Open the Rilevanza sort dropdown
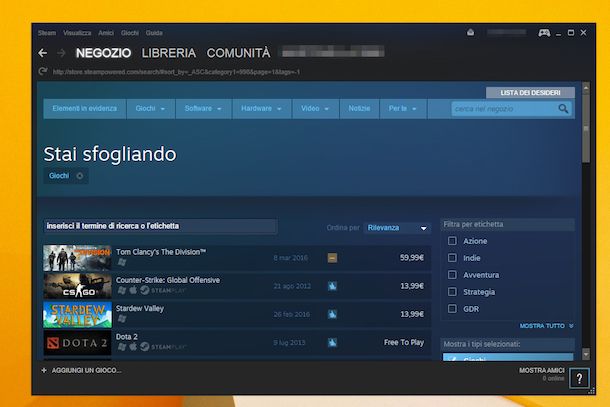Screen dimensions: 610x407 (397, 228)
